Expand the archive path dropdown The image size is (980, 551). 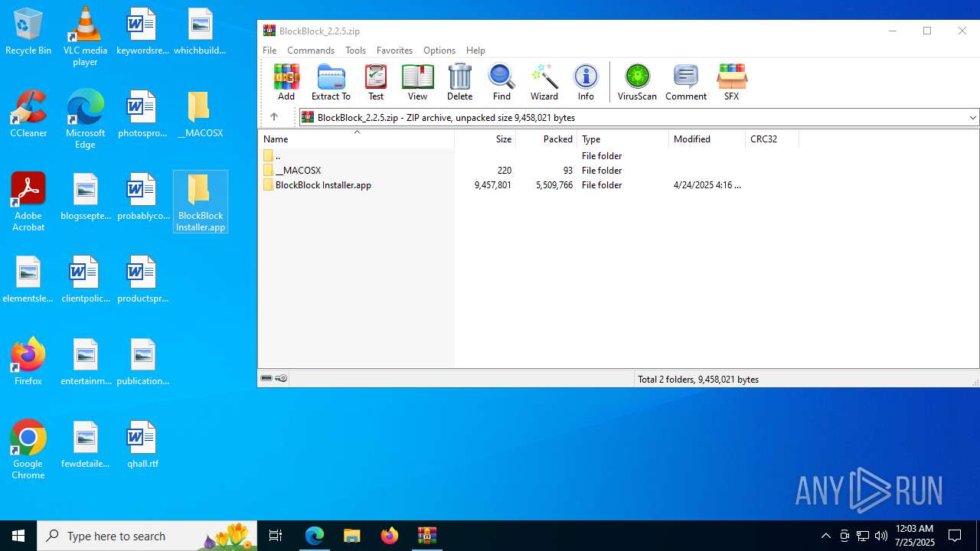(972, 118)
